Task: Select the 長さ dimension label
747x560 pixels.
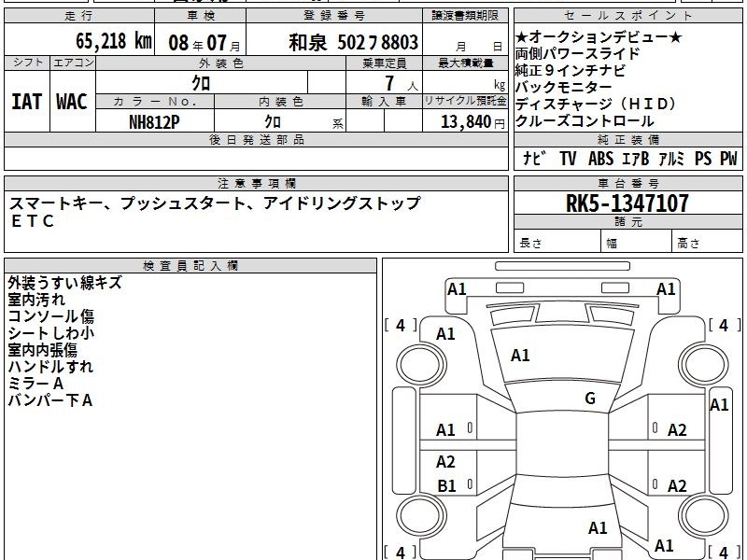Action: (x=530, y=244)
